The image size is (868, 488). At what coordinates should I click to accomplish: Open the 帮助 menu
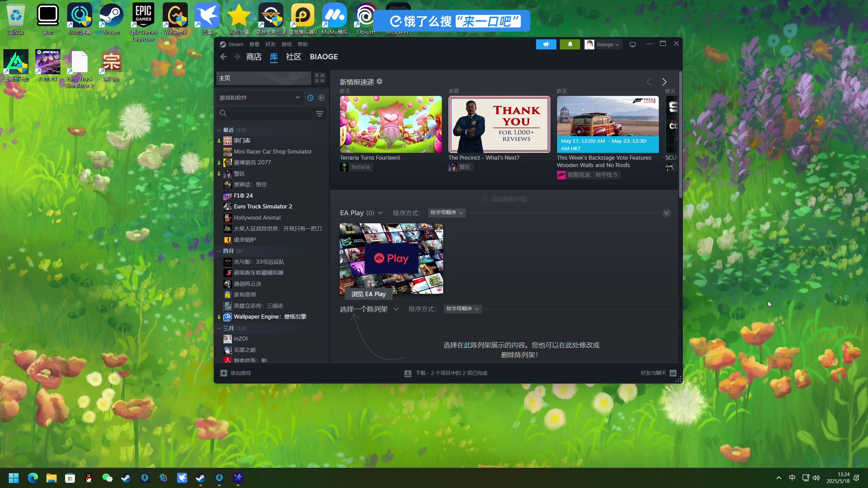(302, 44)
